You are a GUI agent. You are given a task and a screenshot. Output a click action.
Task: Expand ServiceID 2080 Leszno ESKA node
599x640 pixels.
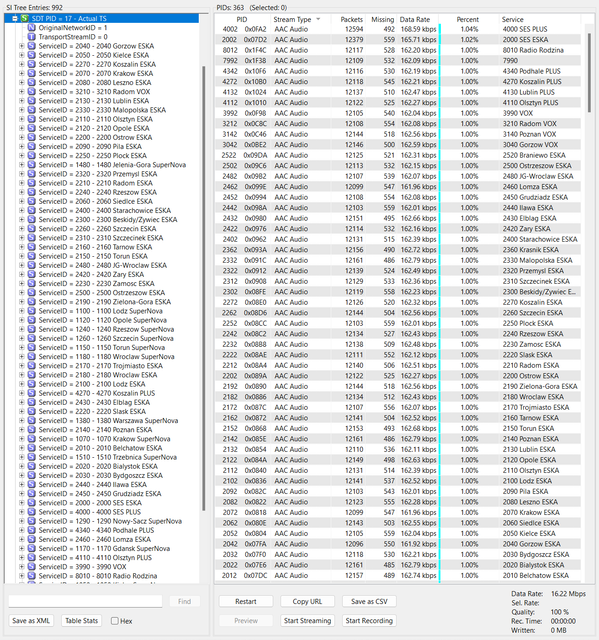[x=22, y=82]
